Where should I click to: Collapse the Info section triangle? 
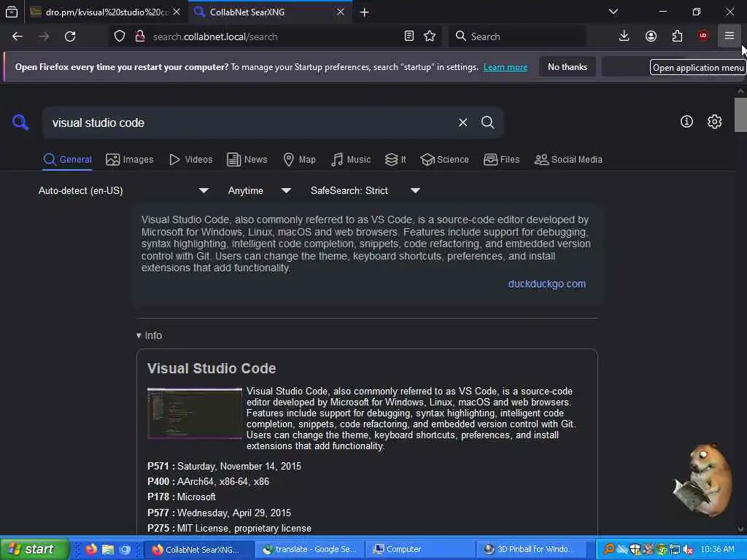(x=139, y=335)
